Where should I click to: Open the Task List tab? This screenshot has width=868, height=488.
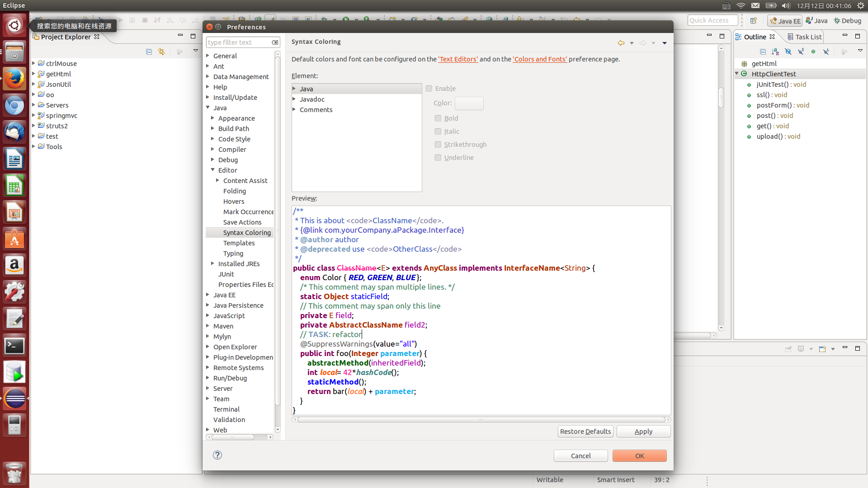coord(805,37)
